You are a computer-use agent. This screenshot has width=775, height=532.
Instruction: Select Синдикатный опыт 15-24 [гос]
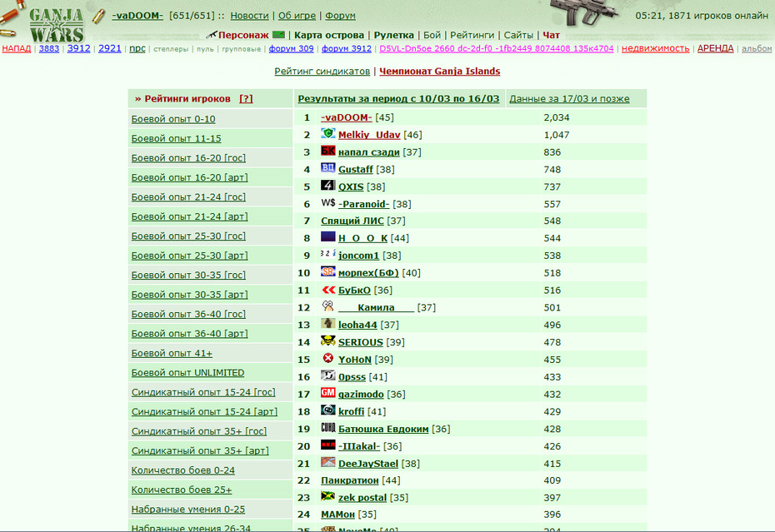pyautogui.click(x=203, y=392)
